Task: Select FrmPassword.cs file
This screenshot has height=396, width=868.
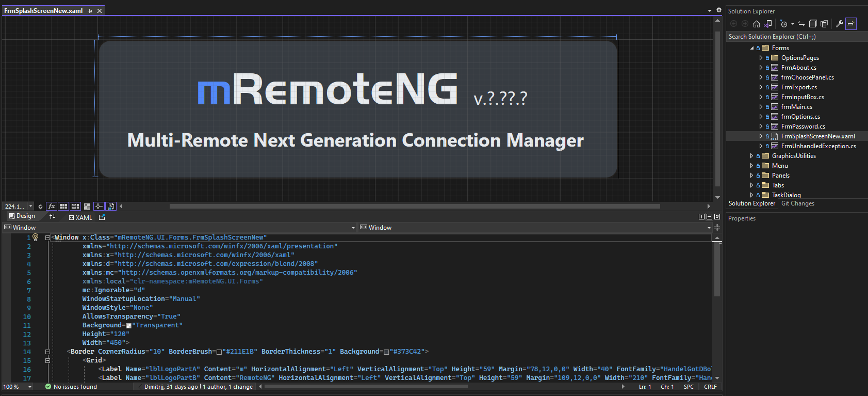Action: 803,126
